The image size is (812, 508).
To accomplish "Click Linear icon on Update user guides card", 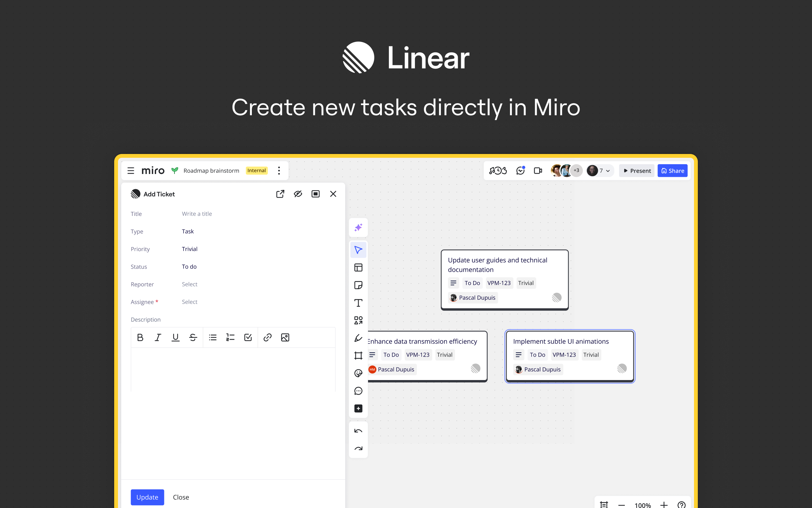I will (x=557, y=298).
